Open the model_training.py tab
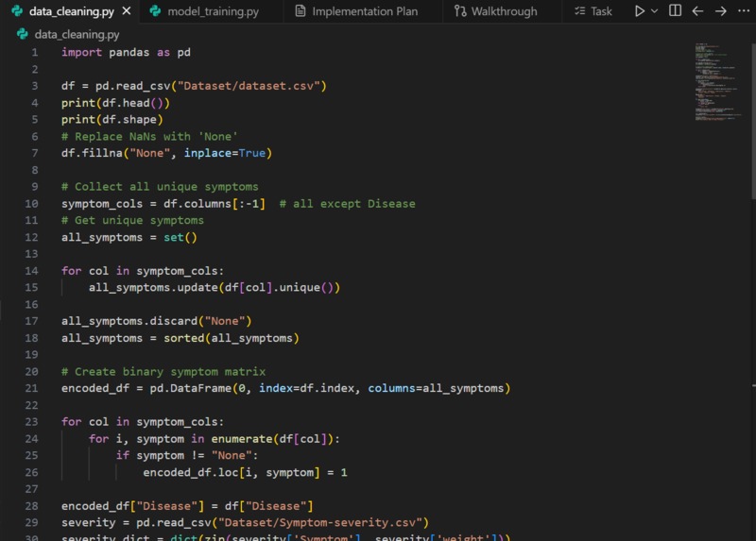 (213, 11)
